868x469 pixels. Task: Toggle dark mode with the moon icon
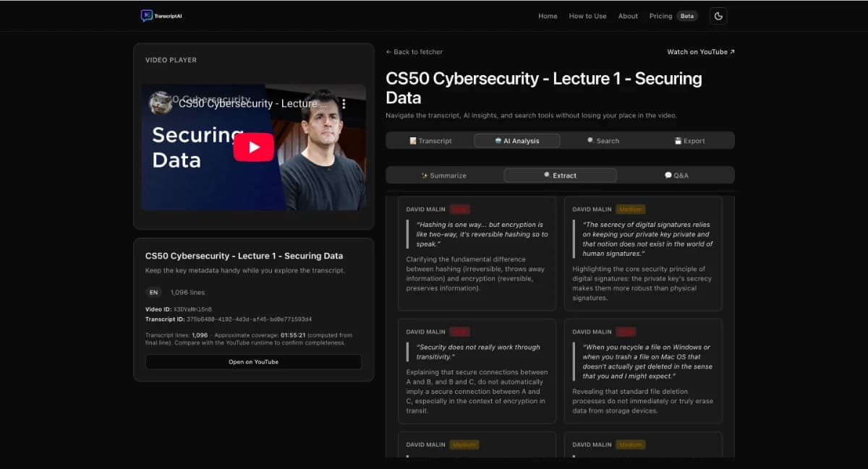718,16
